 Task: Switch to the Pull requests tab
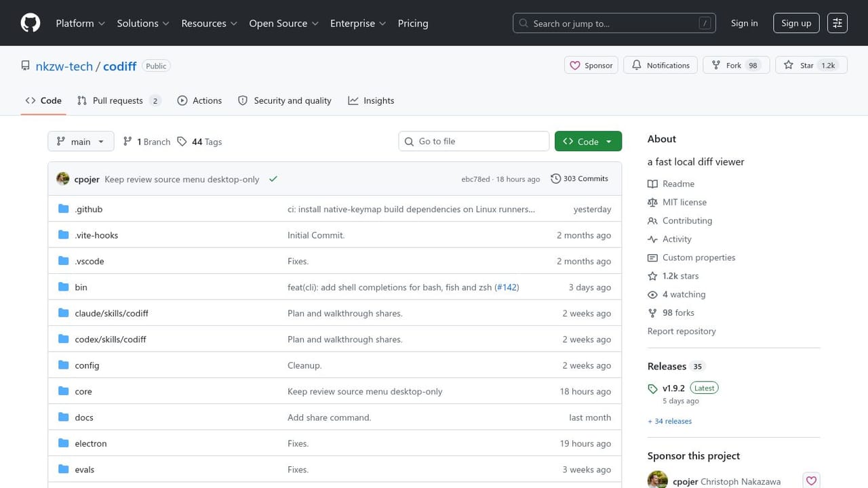119,100
